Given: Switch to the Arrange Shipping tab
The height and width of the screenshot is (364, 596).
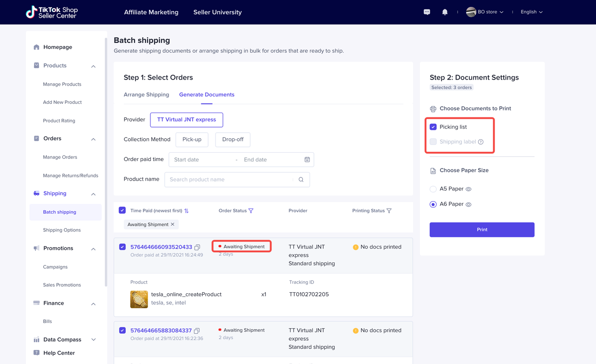Looking at the screenshot, I should pos(146,94).
